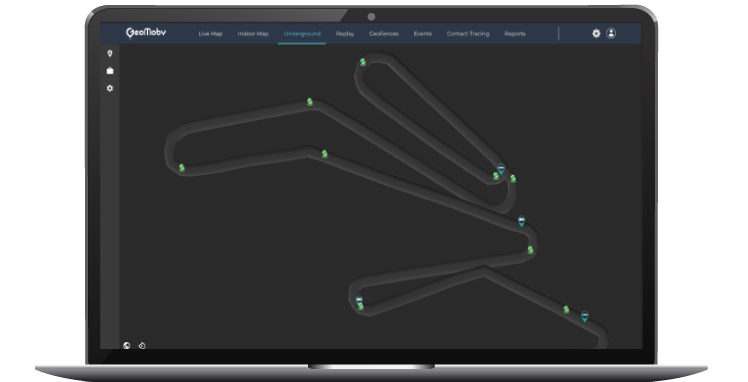Open the Contact Tracing tab
Viewport: 748px width, 382px height.
tap(468, 34)
